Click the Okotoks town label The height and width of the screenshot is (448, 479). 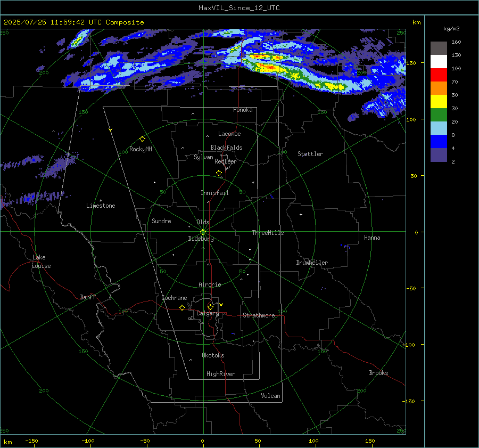[x=213, y=355]
